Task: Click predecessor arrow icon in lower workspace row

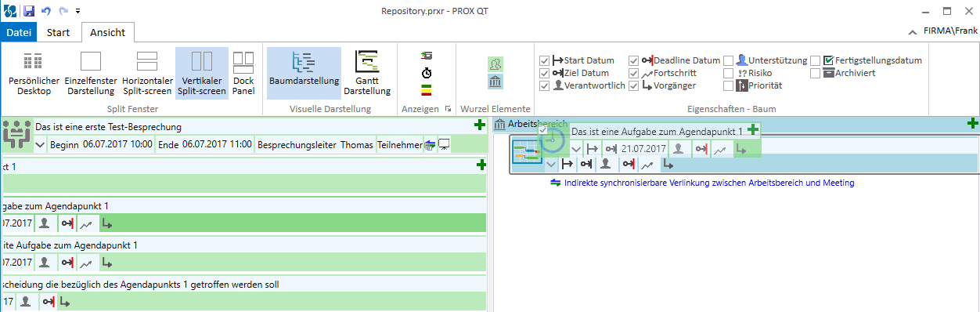Action: click(x=668, y=164)
